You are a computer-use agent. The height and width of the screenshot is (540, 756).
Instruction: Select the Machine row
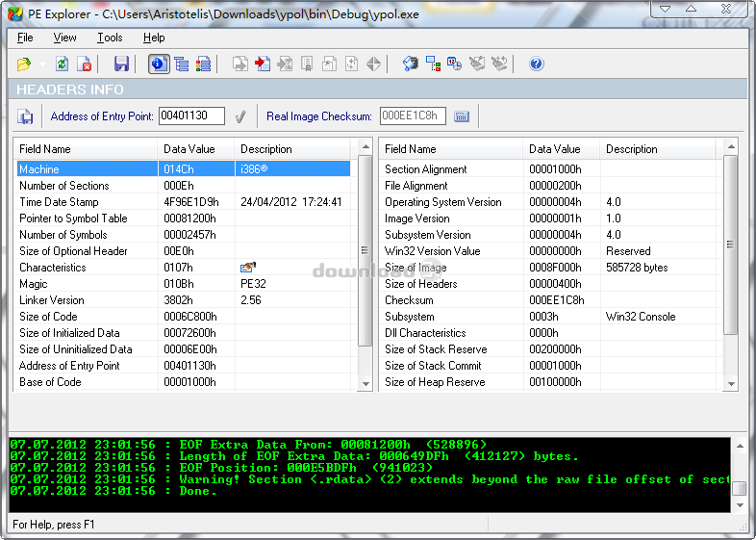183,168
